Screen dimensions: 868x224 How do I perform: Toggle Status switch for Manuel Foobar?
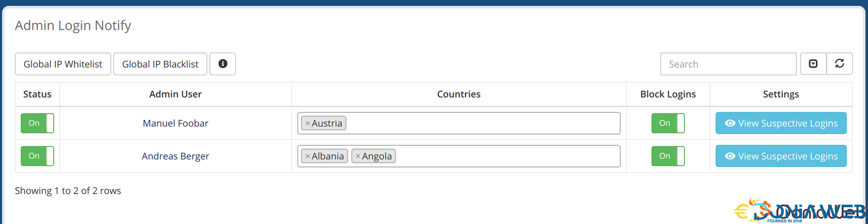point(37,123)
